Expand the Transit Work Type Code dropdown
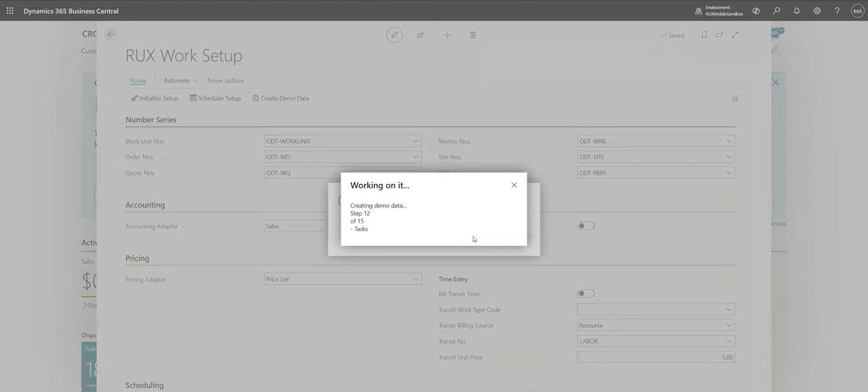Image resolution: width=868 pixels, height=392 pixels. [728, 310]
